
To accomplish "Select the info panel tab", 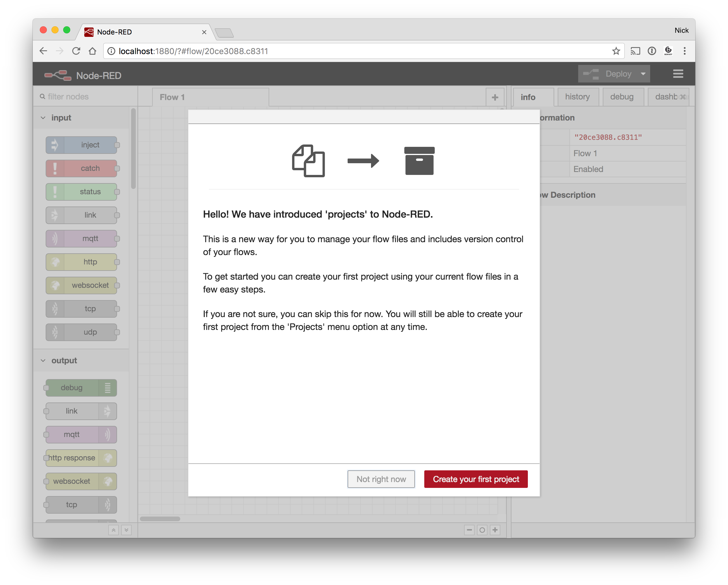I will pyautogui.click(x=528, y=96).
